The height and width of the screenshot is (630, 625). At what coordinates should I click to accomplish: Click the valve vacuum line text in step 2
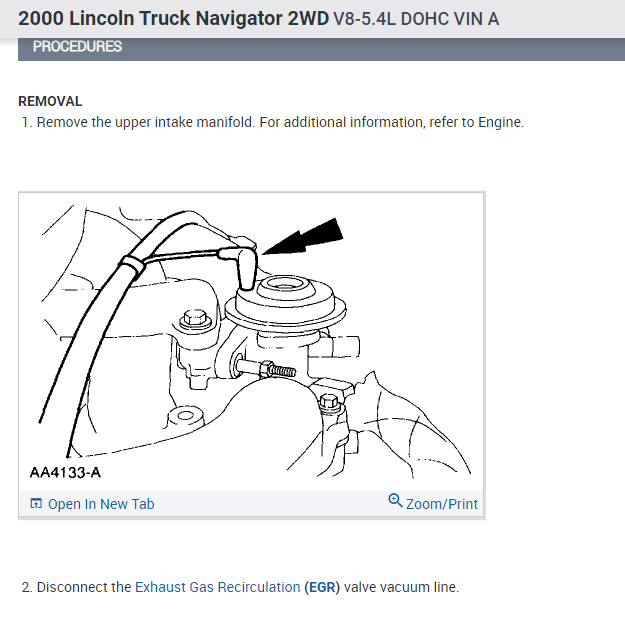tap(401, 587)
